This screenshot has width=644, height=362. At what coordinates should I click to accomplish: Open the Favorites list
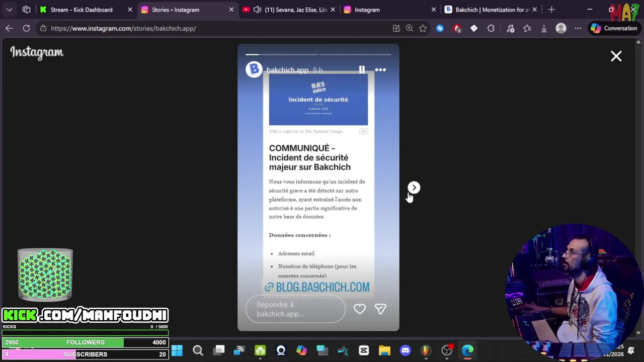[527, 28]
